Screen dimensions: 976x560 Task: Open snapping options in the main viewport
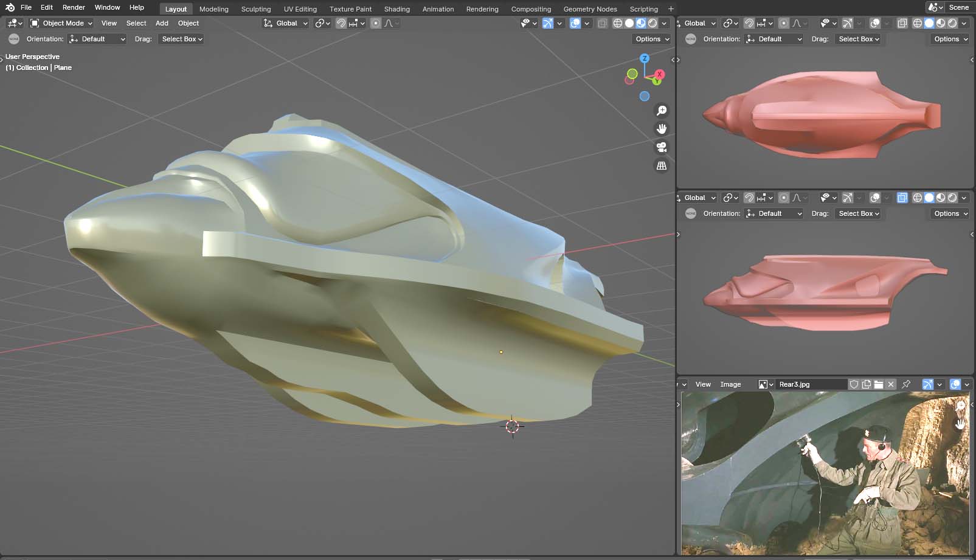pos(357,23)
